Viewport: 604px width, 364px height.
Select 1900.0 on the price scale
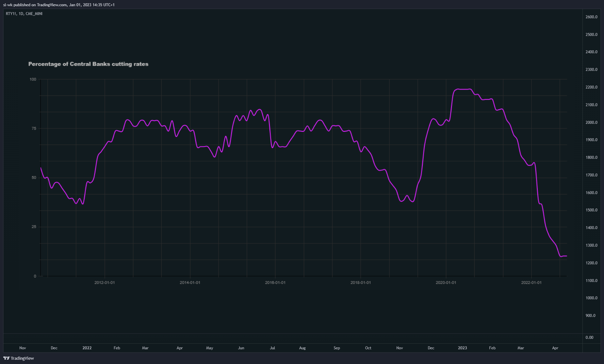592,140
